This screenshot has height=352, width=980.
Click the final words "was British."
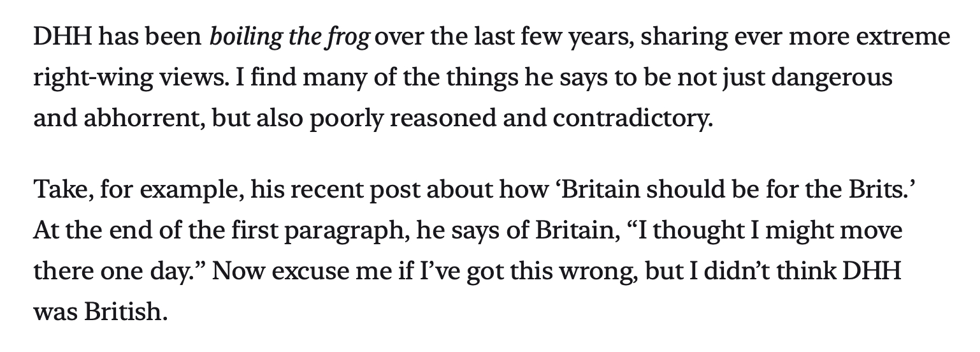(99, 311)
